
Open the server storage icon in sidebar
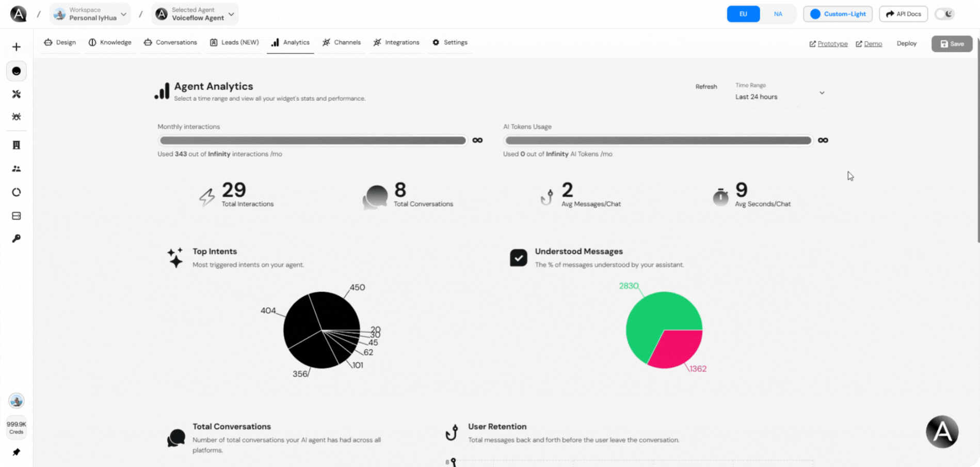17,215
